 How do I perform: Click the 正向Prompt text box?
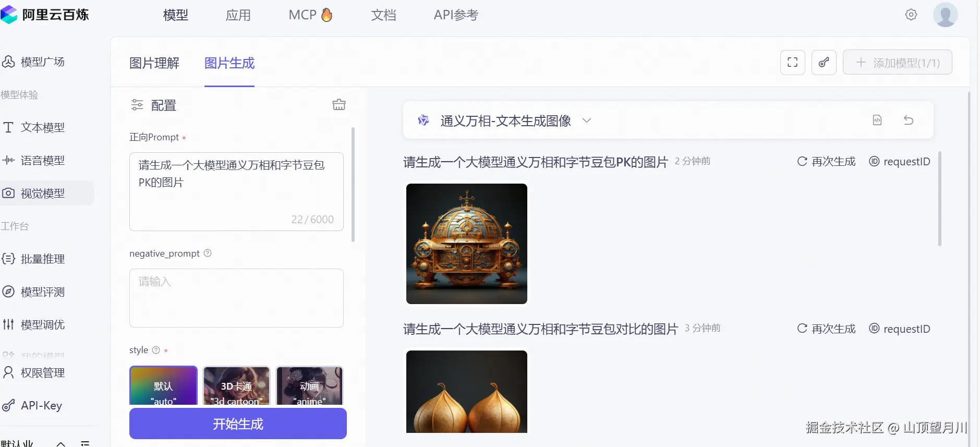point(236,191)
